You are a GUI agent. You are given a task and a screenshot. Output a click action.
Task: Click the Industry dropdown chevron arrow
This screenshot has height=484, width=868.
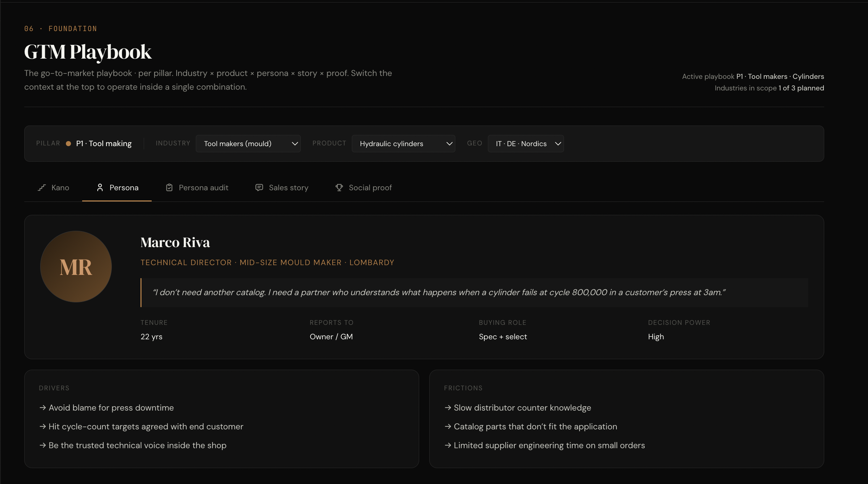[295, 144]
